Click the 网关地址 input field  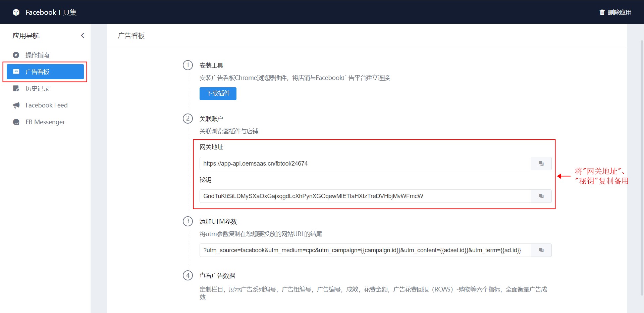click(x=365, y=164)
